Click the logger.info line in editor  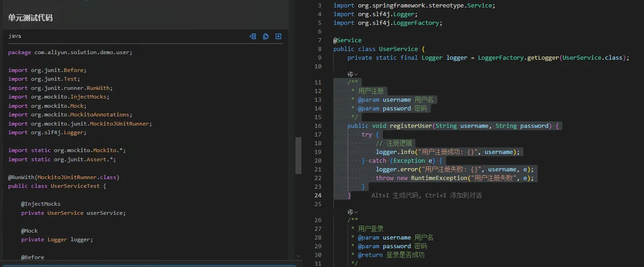click(448, 152)
